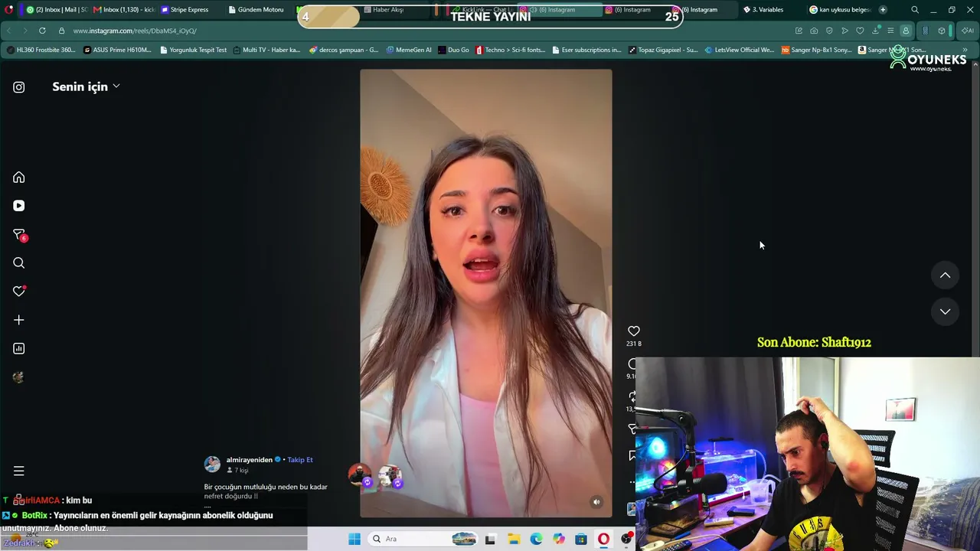
Task: Open the browser tab search magnifier
Action: pos(915,10)
